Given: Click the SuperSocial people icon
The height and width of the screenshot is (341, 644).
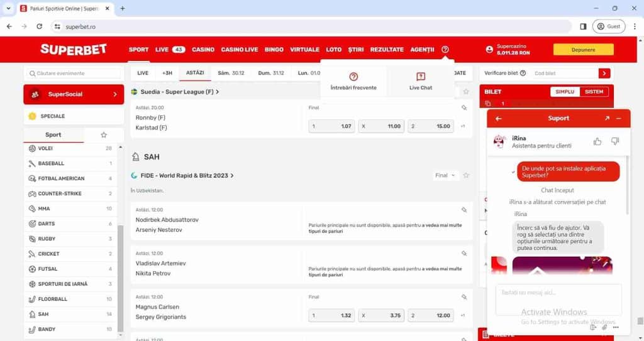Looking at the screenshot, I should 35,94.
